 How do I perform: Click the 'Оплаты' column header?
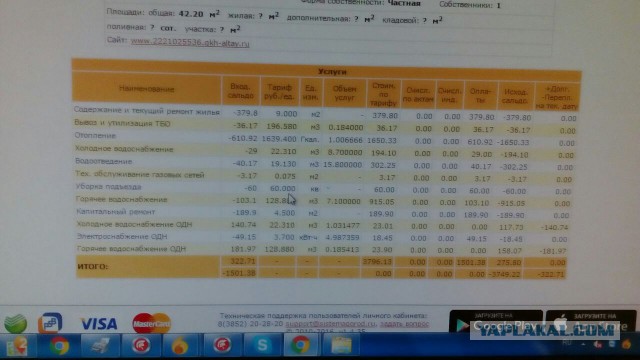[x=480, y=96]
